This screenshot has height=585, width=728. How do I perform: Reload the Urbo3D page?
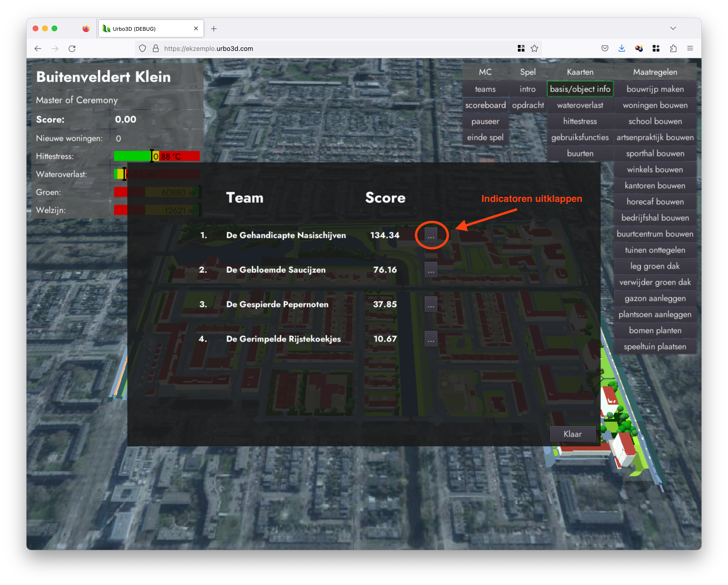[72, 49]
